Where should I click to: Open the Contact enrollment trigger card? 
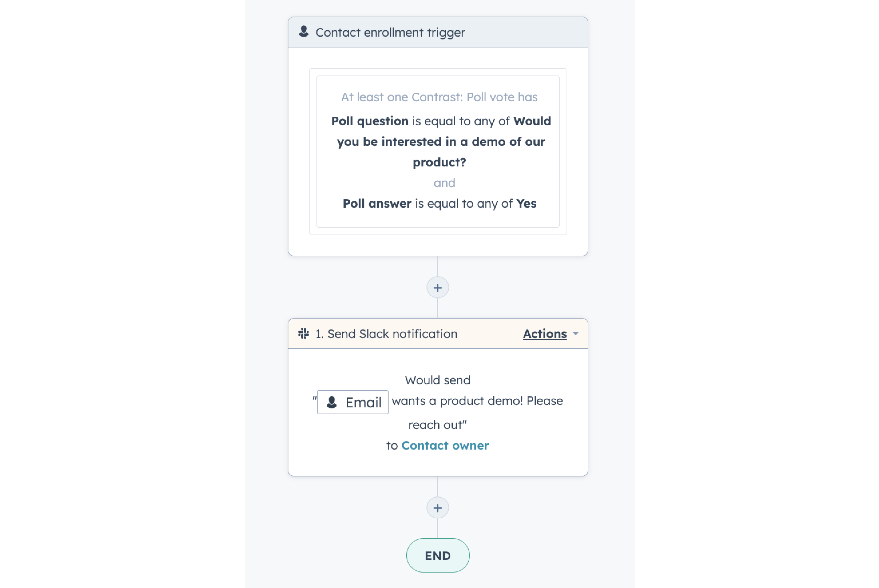click(390, 32)
